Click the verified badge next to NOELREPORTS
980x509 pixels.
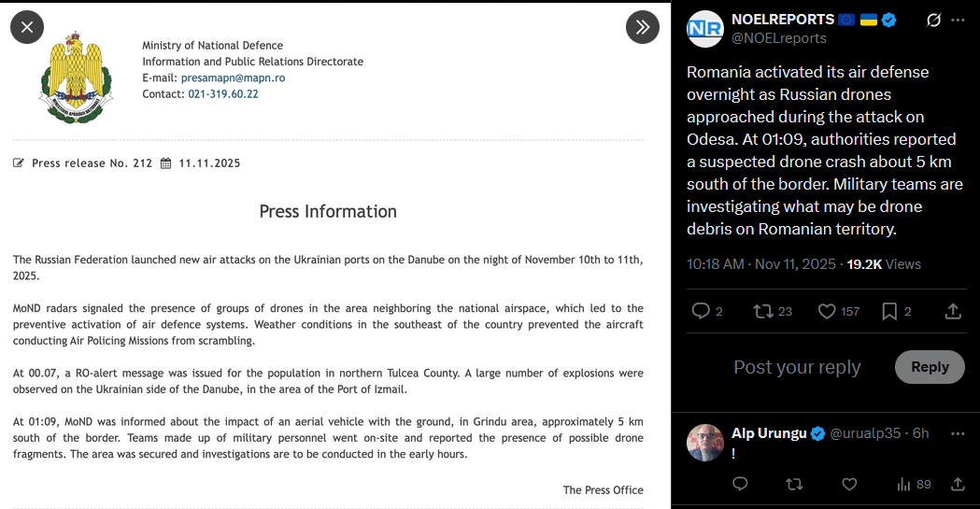(888, 20)
